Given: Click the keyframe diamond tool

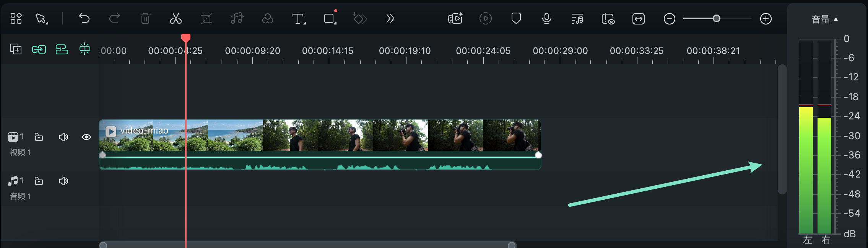Looking at the screenshot, I should pos(359,18).
